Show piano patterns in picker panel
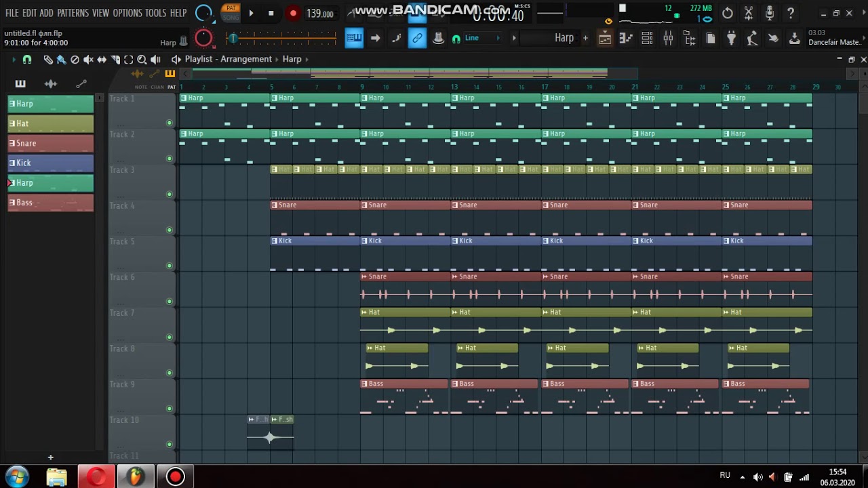This screenshot has width=868, height=488. click(x=20, y=84)
